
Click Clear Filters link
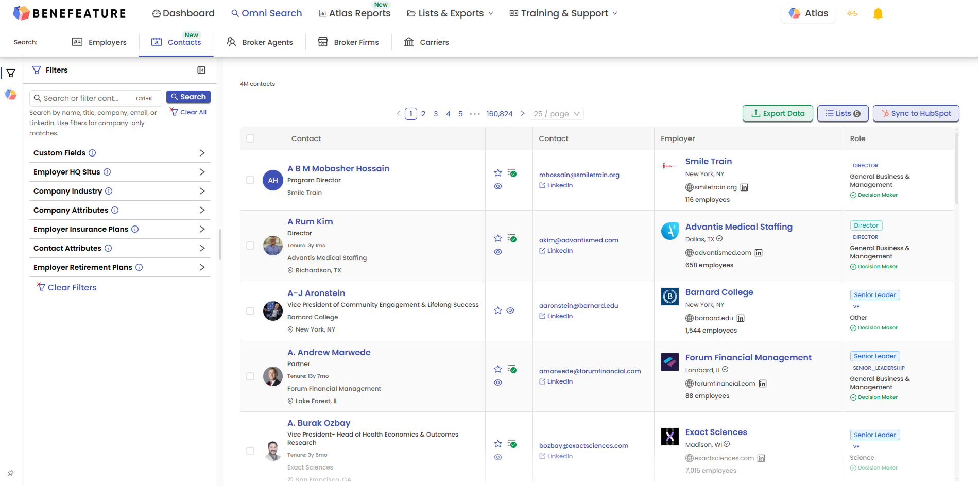click(67, 287)
